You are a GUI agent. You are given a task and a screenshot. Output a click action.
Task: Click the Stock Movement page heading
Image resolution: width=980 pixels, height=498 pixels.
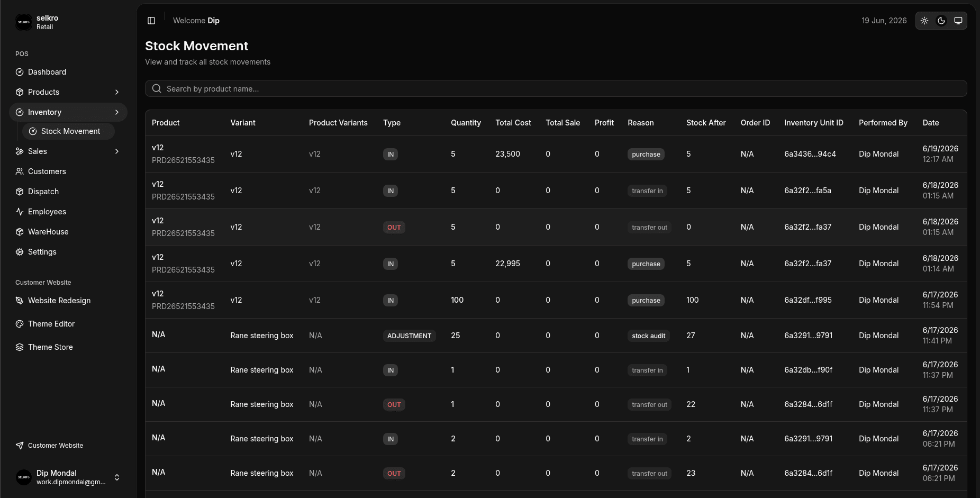pos(196,46)
